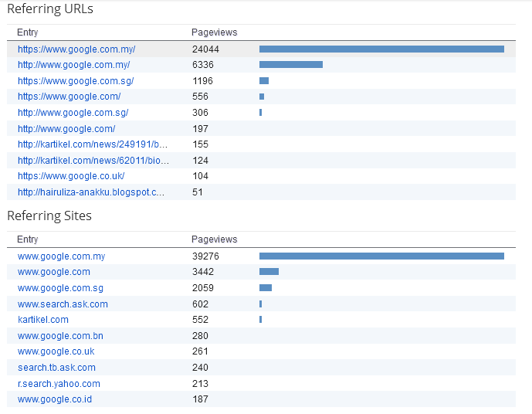Click the 552 pageviews value
This screenshot has height=414, width=532.
(200, 320)
